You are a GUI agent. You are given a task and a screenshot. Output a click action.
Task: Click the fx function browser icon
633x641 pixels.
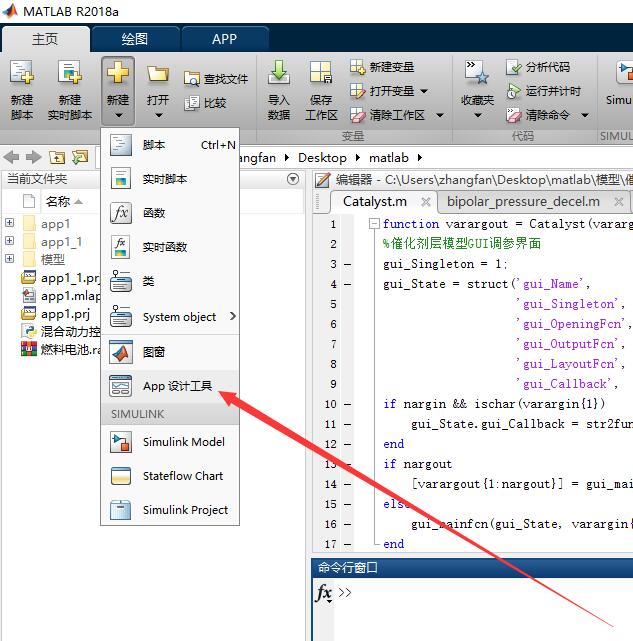coord(324,593)
